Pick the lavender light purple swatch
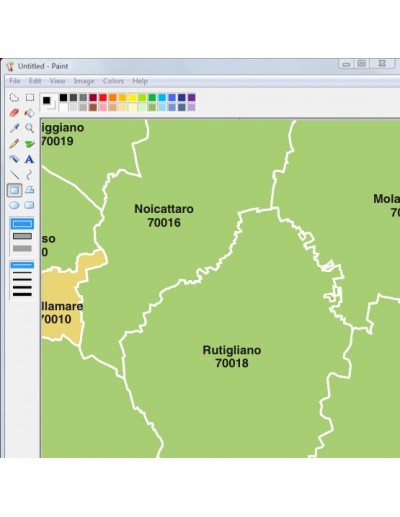Image resolution: width=400 pixels, height=517 pixels. tap(192, 107)
